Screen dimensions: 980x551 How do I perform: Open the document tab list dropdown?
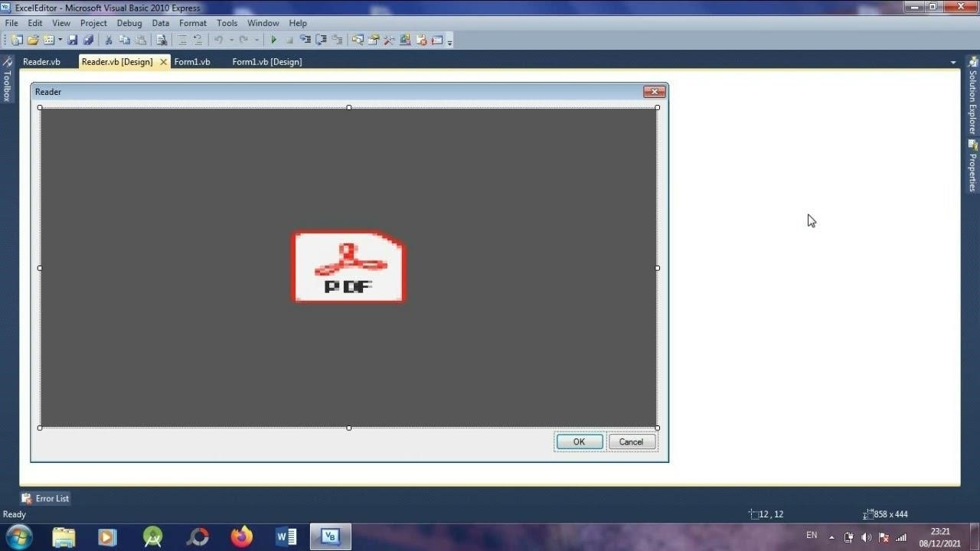[953, 62]
